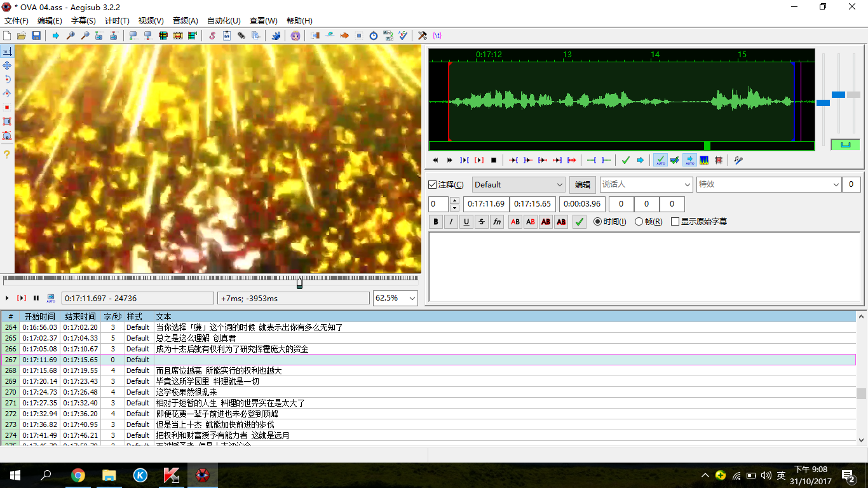Commit line with green check near AB buttons

580,222
